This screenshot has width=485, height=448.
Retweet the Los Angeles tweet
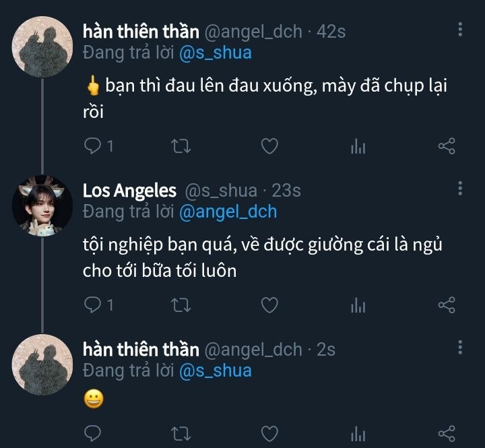tap(181, 305)
